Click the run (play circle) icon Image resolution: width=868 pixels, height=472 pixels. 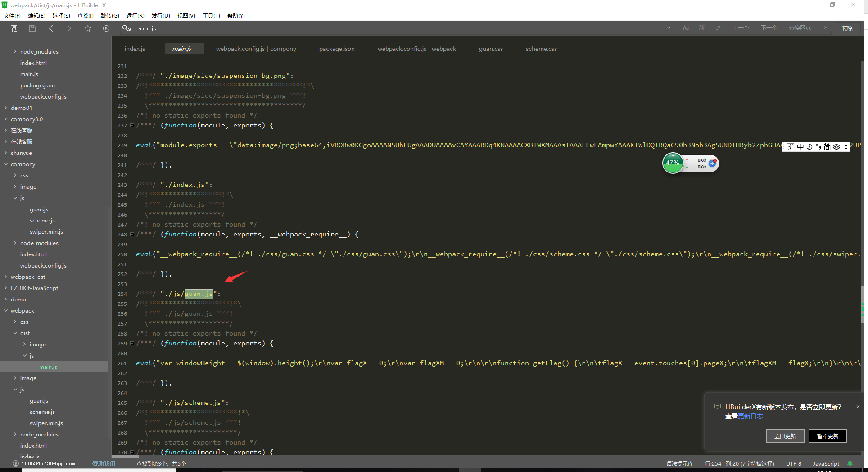[106, 28]
